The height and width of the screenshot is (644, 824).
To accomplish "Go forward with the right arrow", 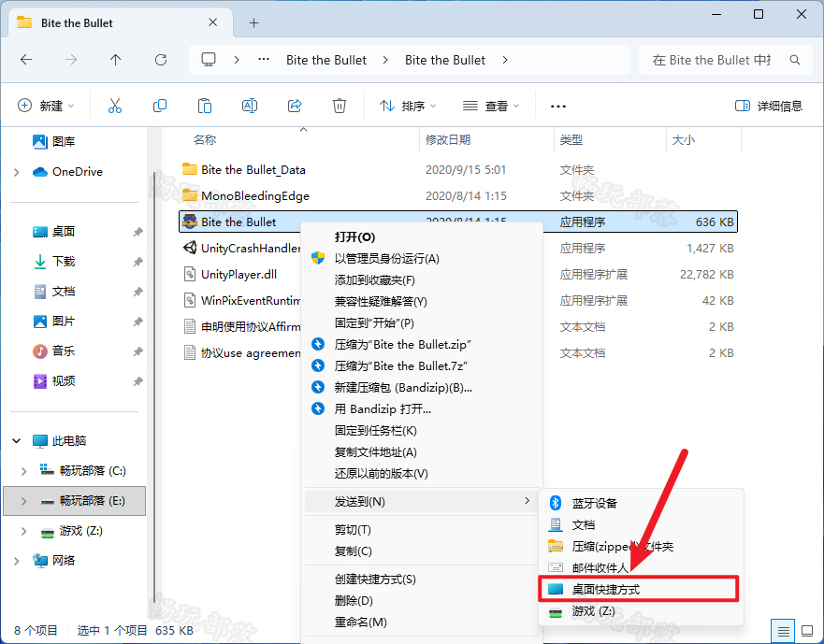I will click(71, 60).
